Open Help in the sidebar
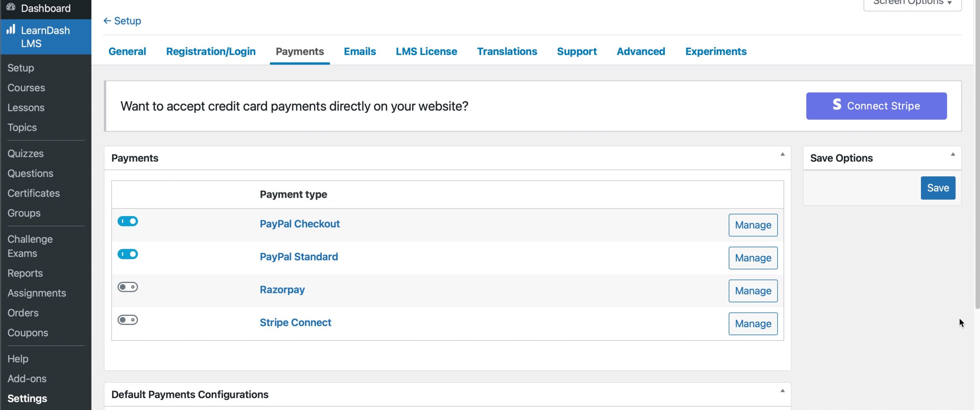980x410 pixels. 18,359
